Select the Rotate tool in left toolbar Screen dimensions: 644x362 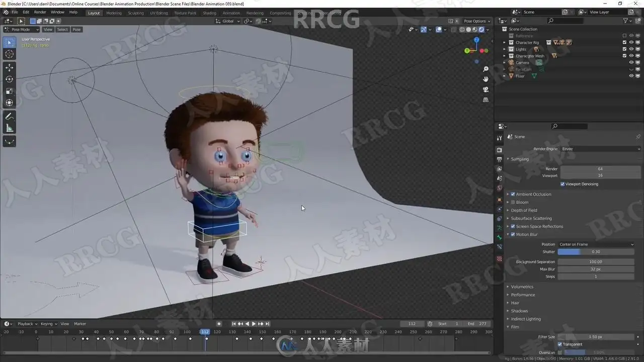pyautogui.click(x=9, y=79)
